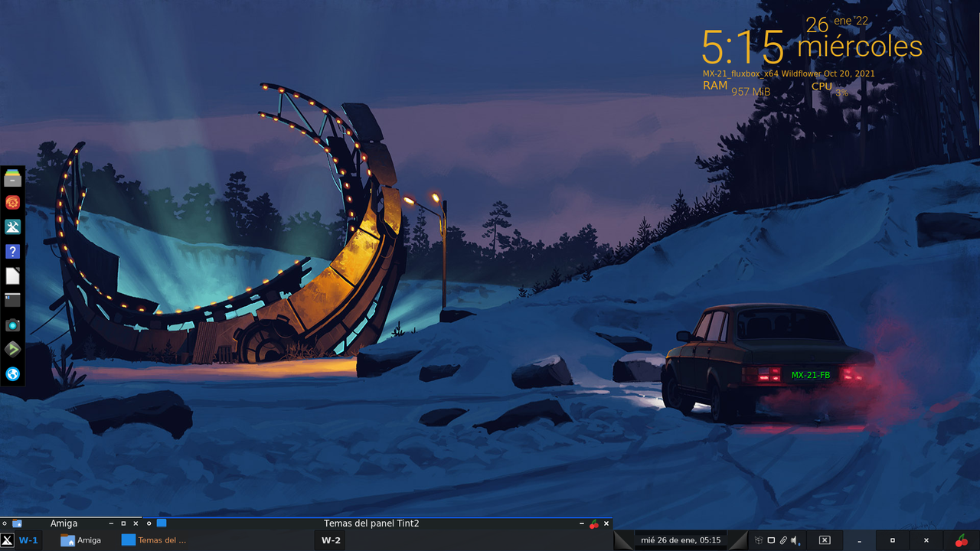Select 'Temas del ...' task in panel
The image size is (980, 551).
coord(154,540)
